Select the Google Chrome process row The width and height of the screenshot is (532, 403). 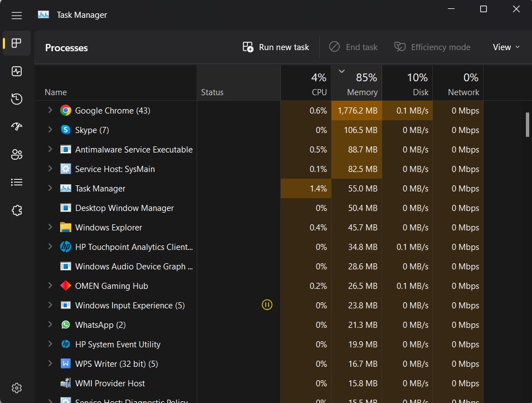coord(111,110)
